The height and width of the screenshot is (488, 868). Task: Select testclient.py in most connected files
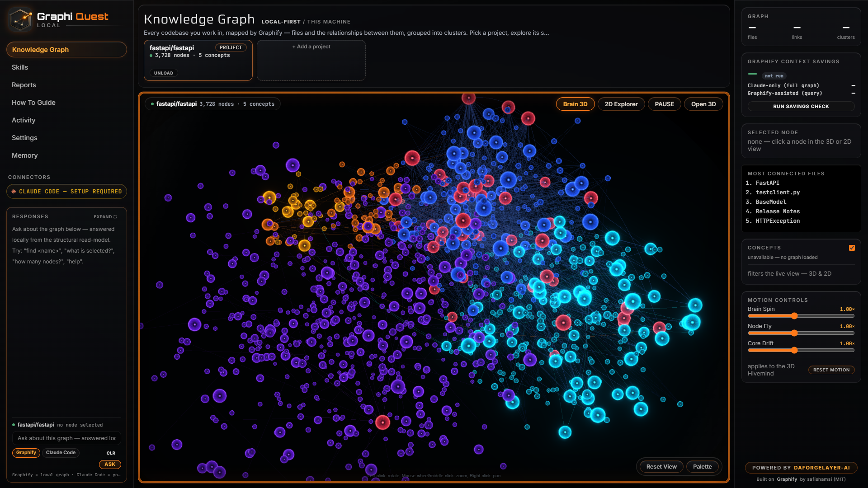coord(778,192)
